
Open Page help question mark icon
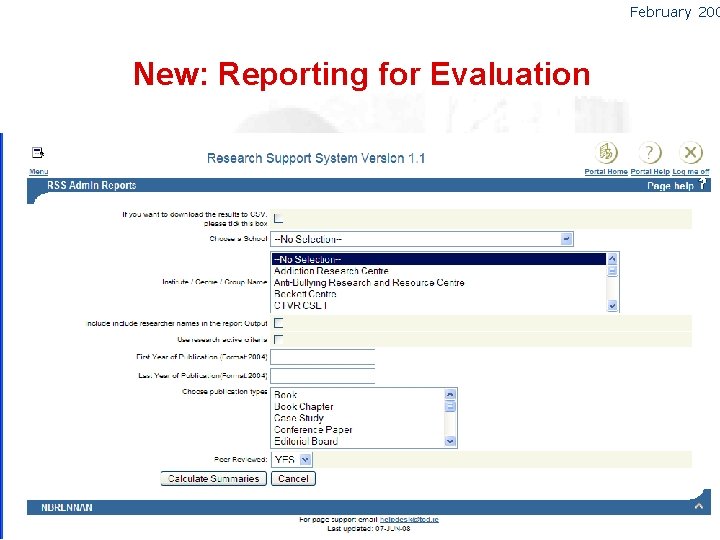click(x=703, y=184)
